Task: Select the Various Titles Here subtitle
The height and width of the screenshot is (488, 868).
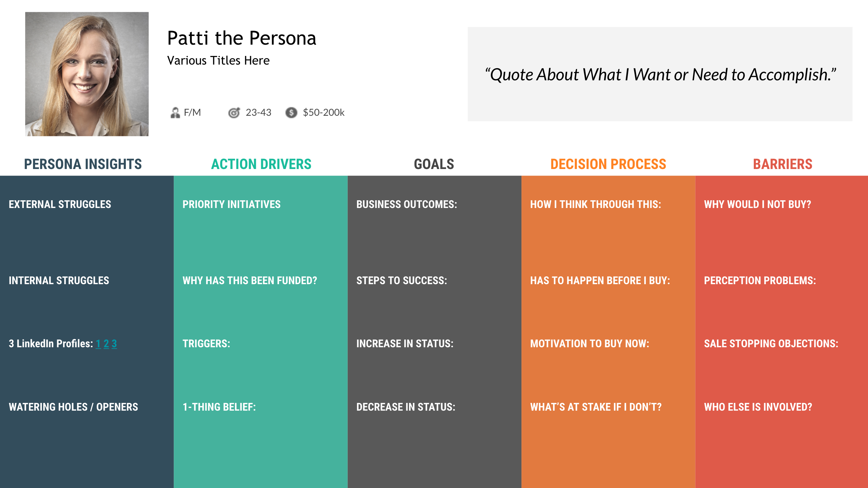Action: point(218,61)
